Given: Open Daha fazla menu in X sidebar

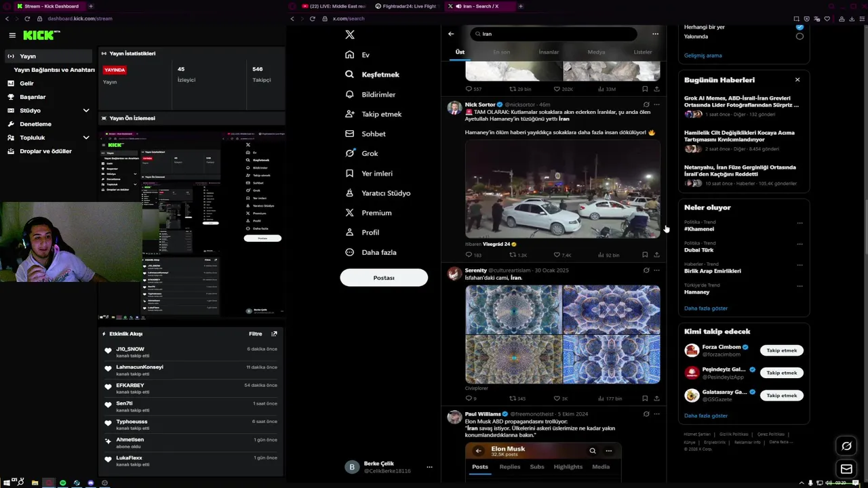Looking at the screenshot, I should click(x=371, y=252).
